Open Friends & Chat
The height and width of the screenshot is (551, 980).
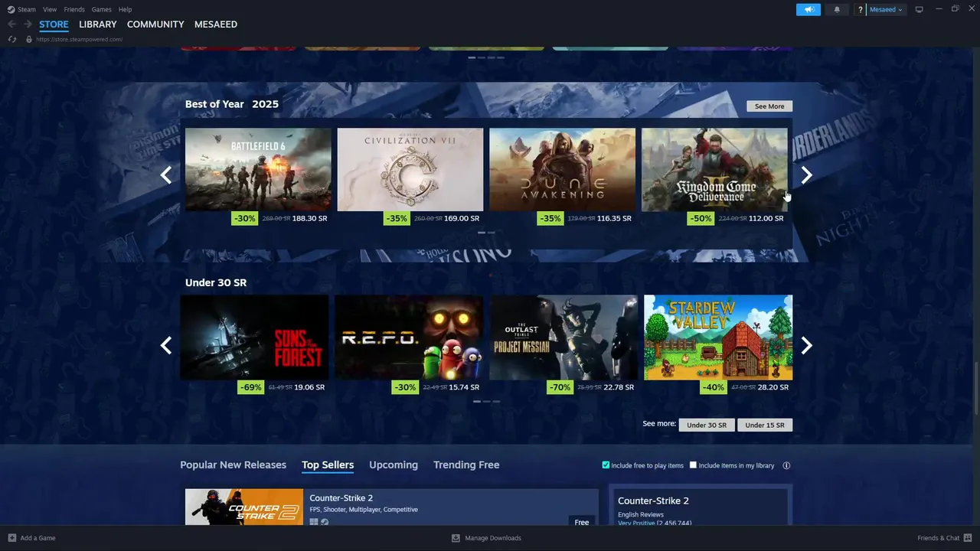pyautogui.click(x=945, y=538)
